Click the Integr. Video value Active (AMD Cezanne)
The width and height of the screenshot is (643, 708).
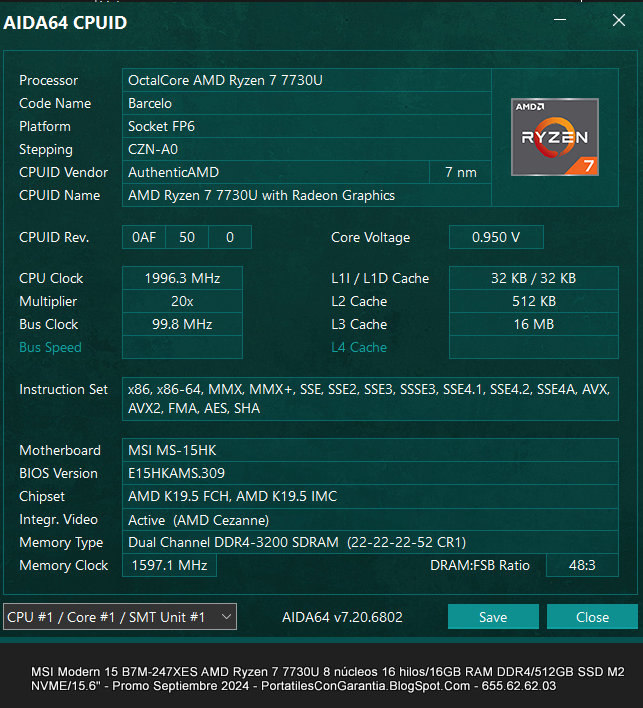[370, 520]
